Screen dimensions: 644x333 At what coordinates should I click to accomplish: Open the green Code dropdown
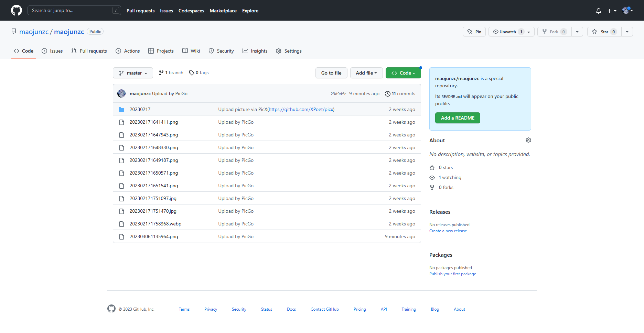click(x=403, y=73)
